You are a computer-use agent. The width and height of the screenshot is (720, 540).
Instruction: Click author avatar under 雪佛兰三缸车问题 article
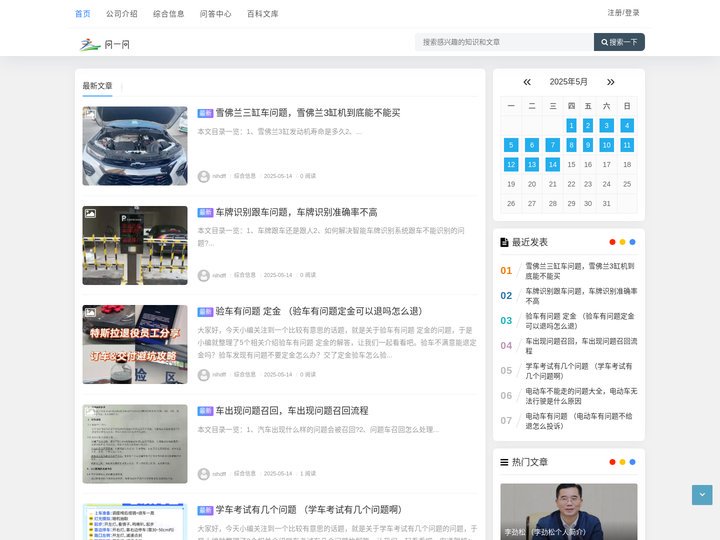(203, 176)
